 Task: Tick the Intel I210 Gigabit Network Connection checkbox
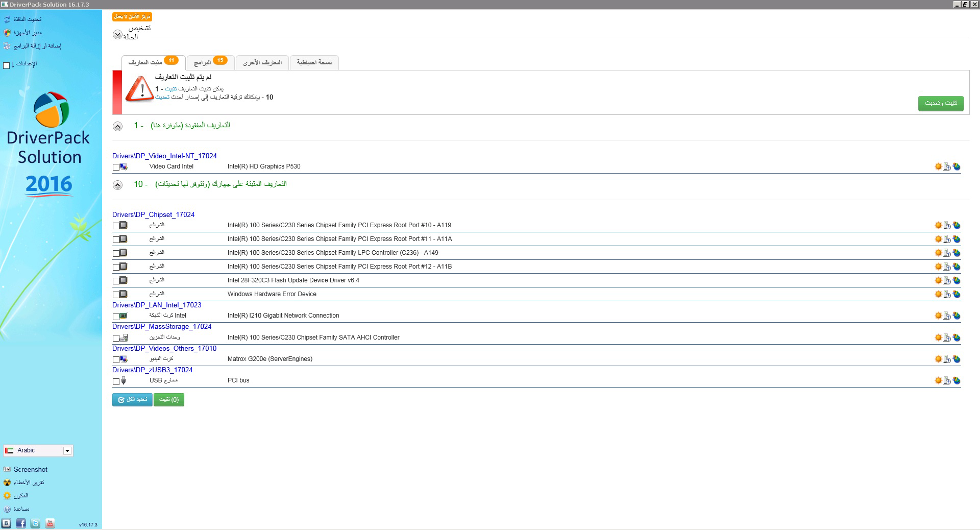[x=116, y=317]
